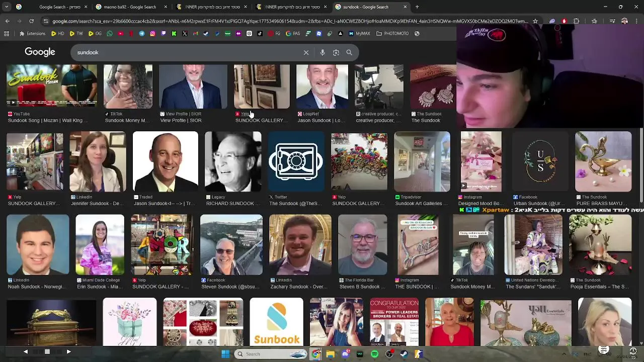The height and width of the screenshot is (362, 644).
Task: Open the MyMAX bookmark
Action: click(x=358, y=34)
